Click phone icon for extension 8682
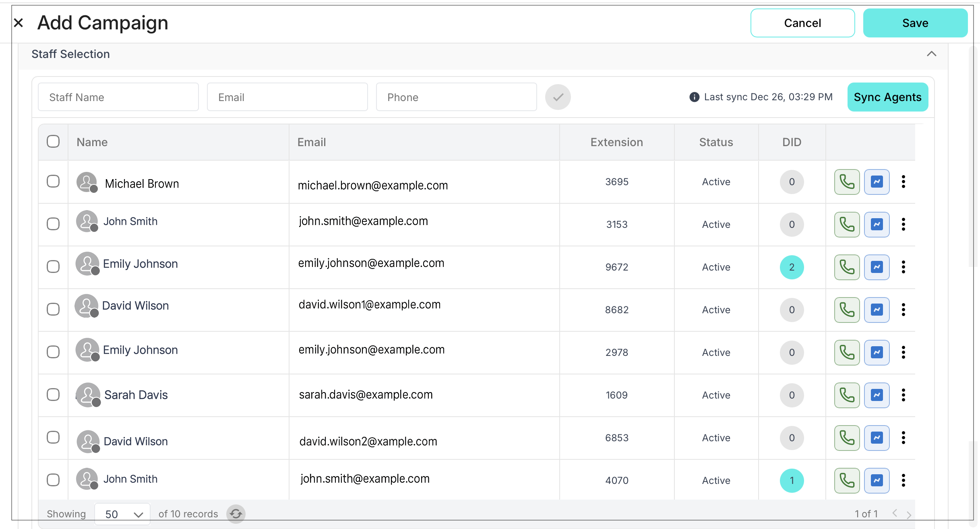This screenshot has width=980, height=529. pyautogui.click(x=847, y=310)
